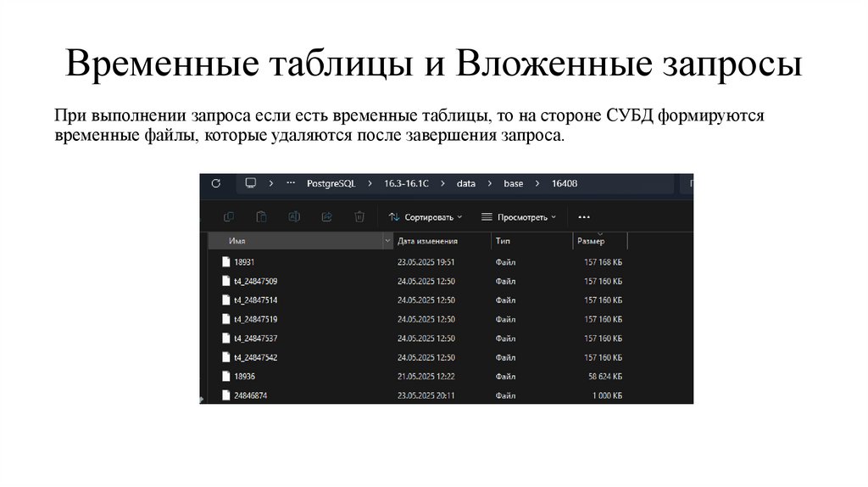Image resolution: width=868 pixels, height=487 pixels.
Task: Click the Share toolbar icon
Action: pos(326,216)
